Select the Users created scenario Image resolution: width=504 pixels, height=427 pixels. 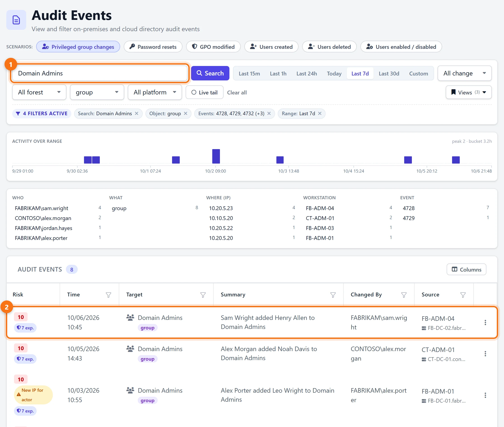click(x=271, y=47)
